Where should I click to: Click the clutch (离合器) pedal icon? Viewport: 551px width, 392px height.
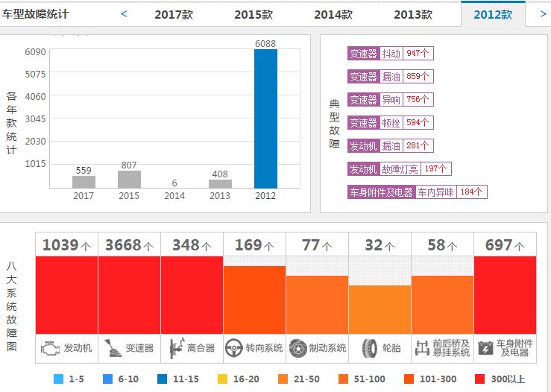(x=176, y=348)
